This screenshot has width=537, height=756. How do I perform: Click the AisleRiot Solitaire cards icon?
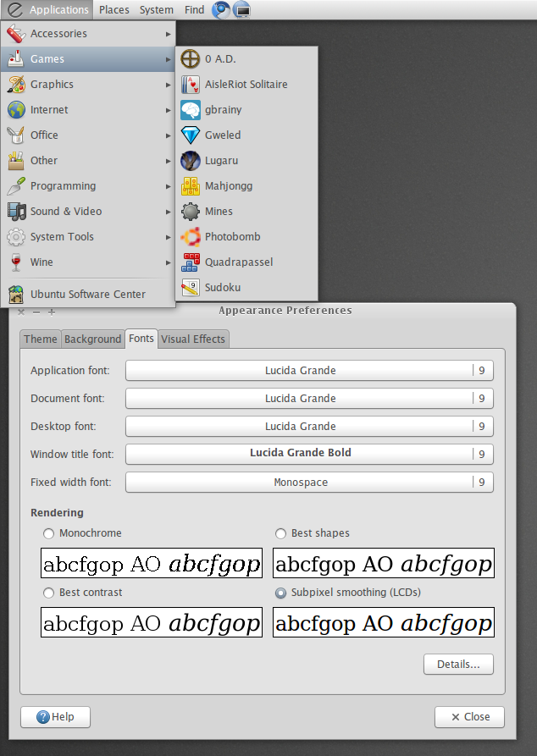click(190, 85)
